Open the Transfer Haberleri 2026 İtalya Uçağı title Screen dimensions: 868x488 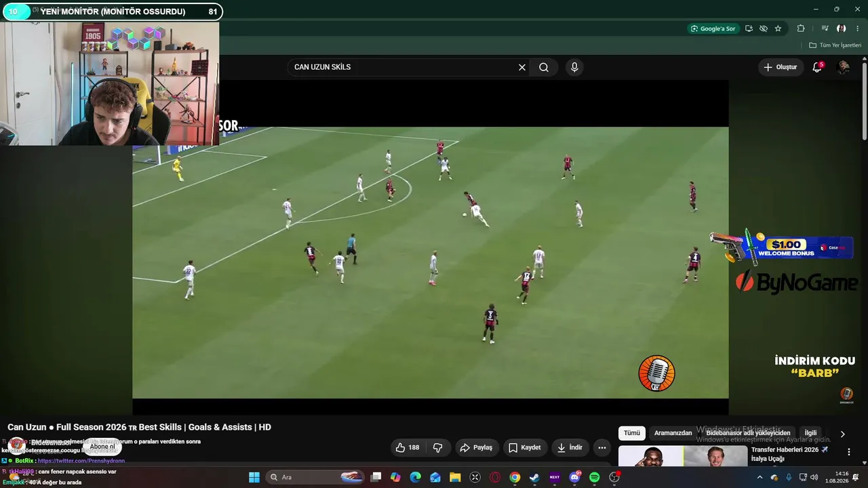point(789,454)
